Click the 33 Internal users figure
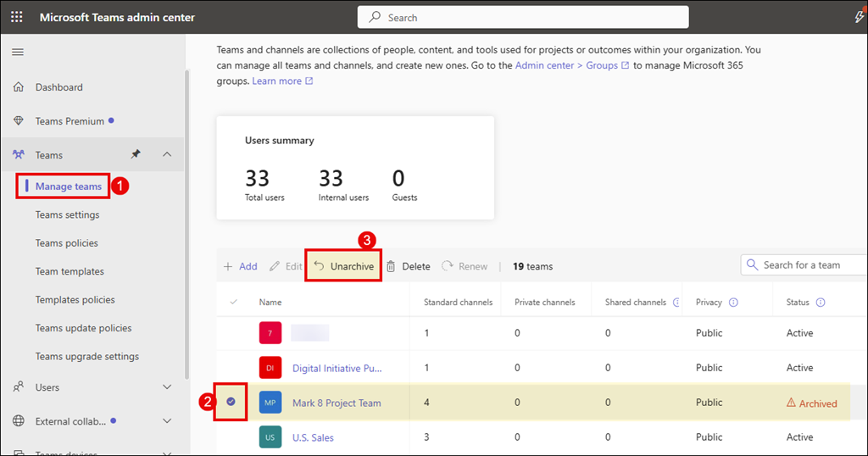This screenshot has width=868, height=456. pos(331,178)
